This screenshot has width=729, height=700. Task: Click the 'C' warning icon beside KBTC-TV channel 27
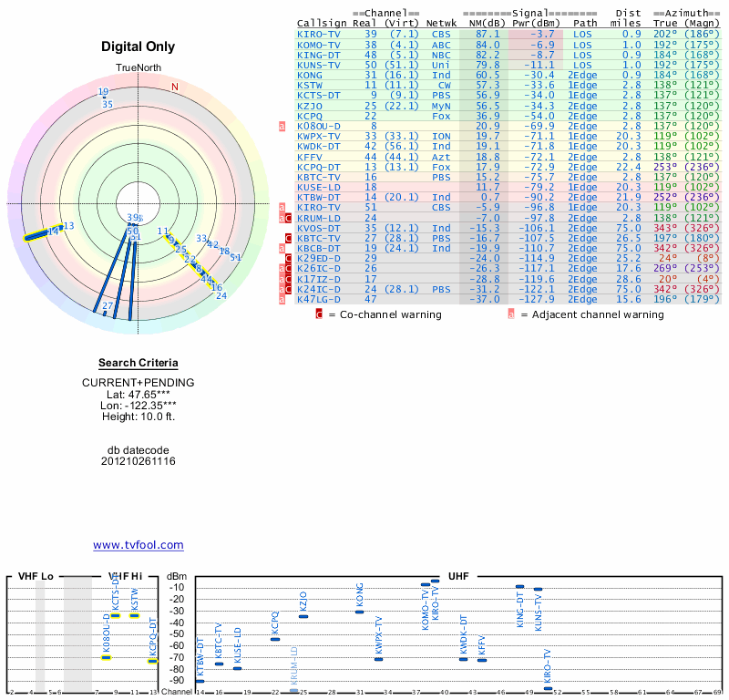pos(288,238)
